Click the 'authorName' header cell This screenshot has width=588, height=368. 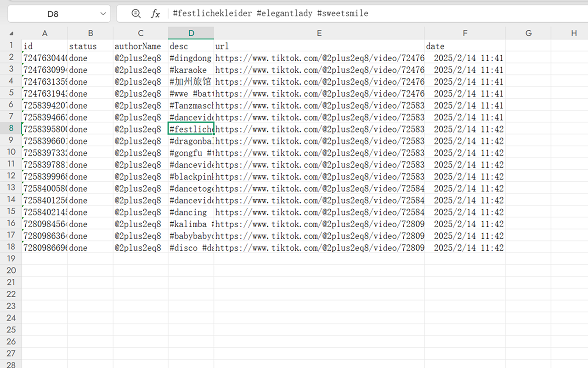pyautogui.click(x=138, y=46)
